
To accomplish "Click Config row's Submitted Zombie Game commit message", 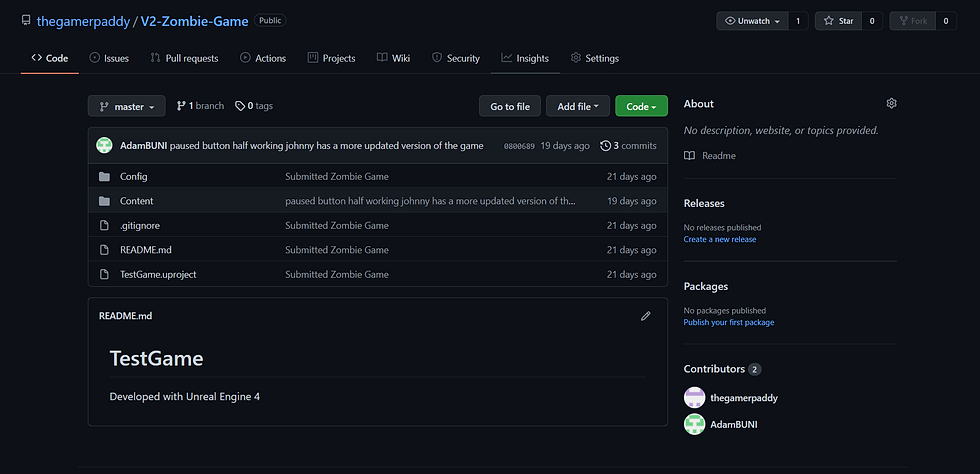I will tap(337, 176).
